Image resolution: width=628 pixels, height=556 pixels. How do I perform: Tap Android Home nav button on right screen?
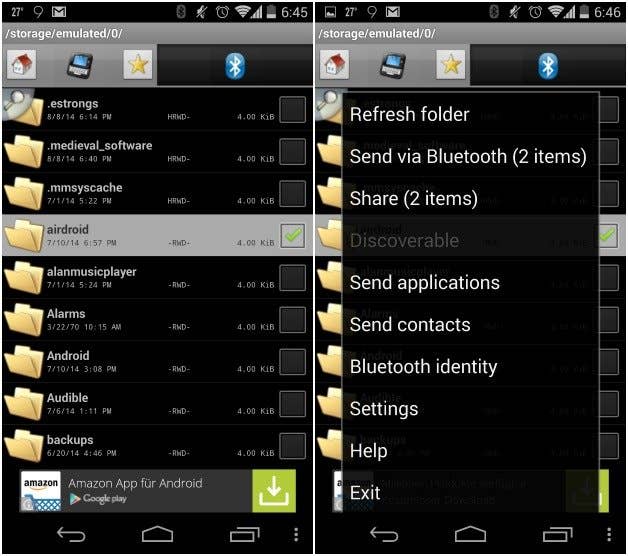click(471, 534)
